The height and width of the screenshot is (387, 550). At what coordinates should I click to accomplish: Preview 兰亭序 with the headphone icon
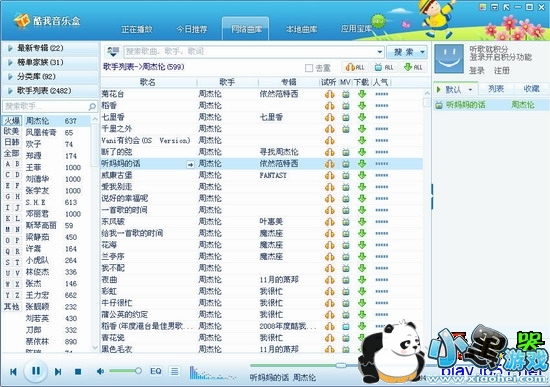coord(329,256)
